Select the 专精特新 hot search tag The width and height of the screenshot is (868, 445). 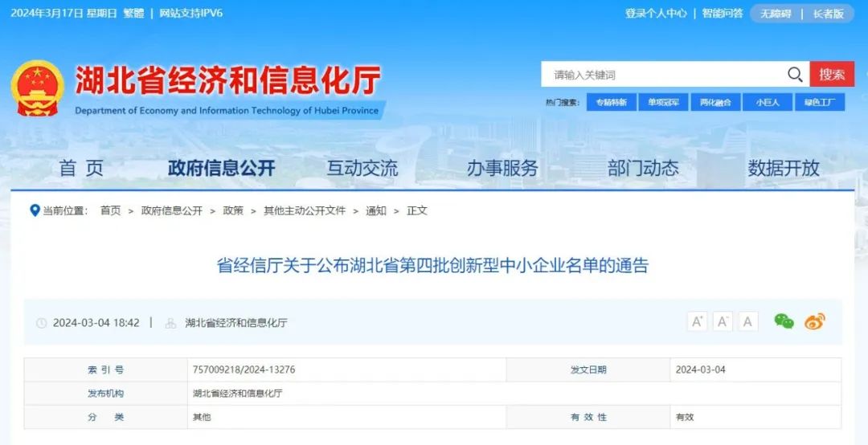point(611,102)
